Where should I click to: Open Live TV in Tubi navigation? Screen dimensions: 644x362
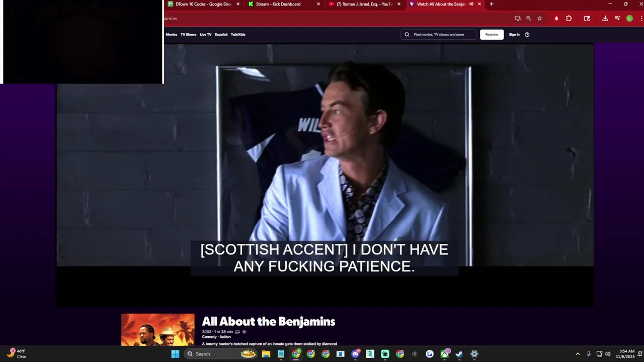coord(205,34)
